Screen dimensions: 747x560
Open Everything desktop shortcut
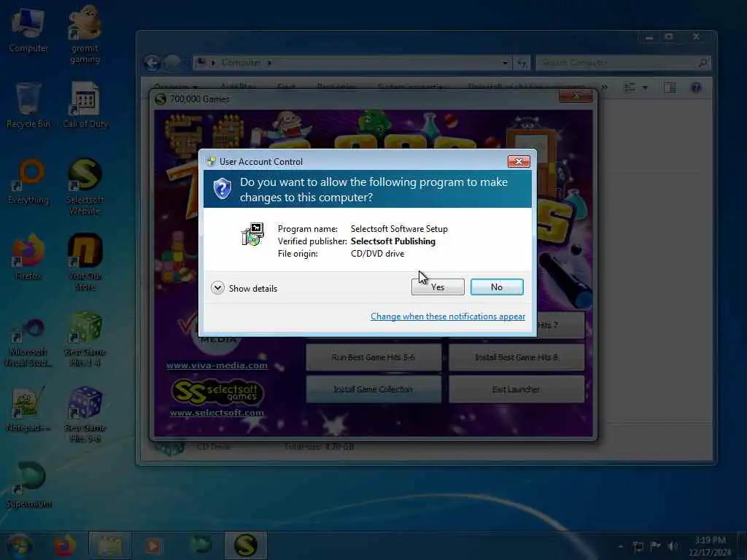[x=28, y=182]
